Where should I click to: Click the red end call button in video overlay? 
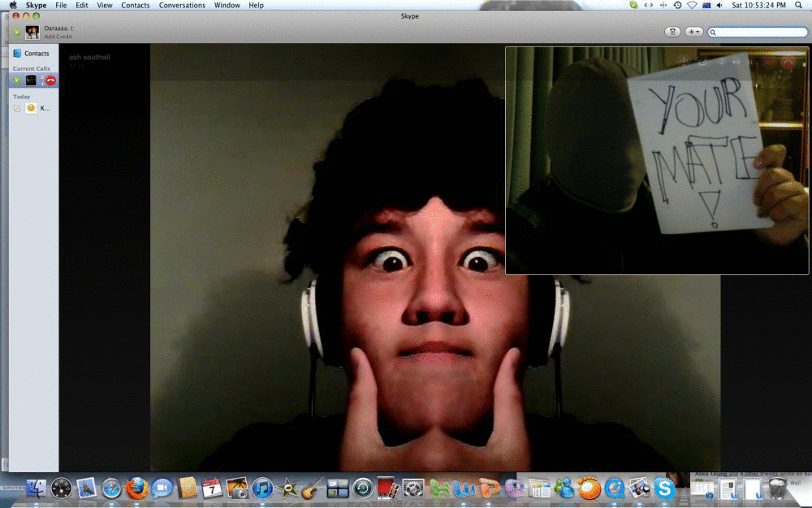pyautogui.click(x=786, y=62)
